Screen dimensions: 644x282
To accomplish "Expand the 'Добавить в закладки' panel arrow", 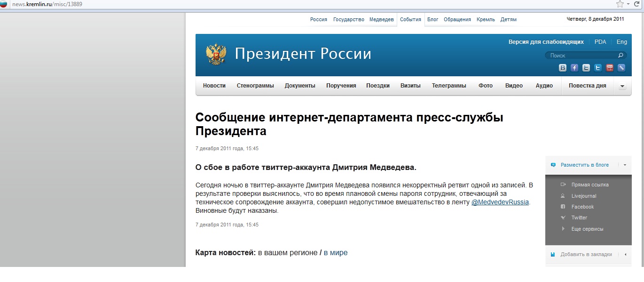I will (625, 255).
